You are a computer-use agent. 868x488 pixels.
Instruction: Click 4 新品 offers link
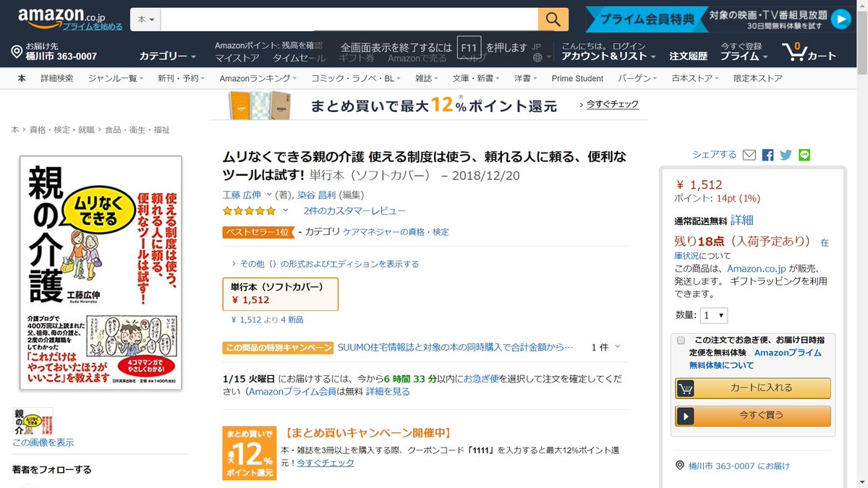click(292, 320)
